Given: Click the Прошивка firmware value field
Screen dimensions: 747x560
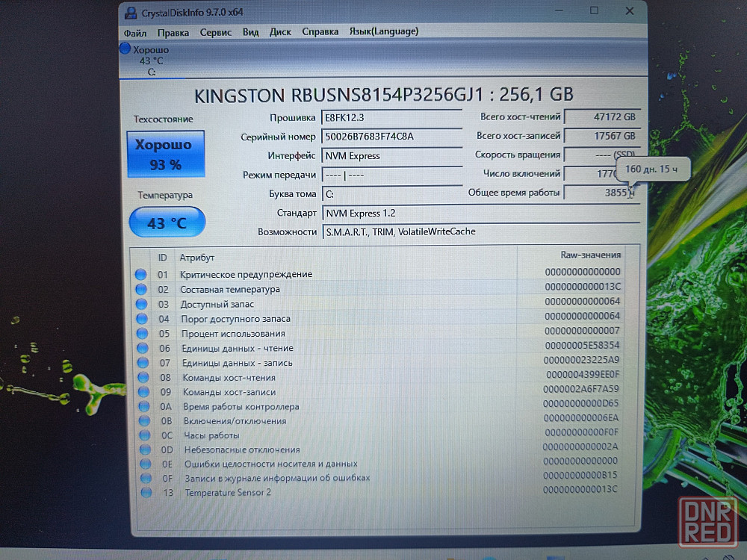Looking at the screenshot, I should (391, 118).
